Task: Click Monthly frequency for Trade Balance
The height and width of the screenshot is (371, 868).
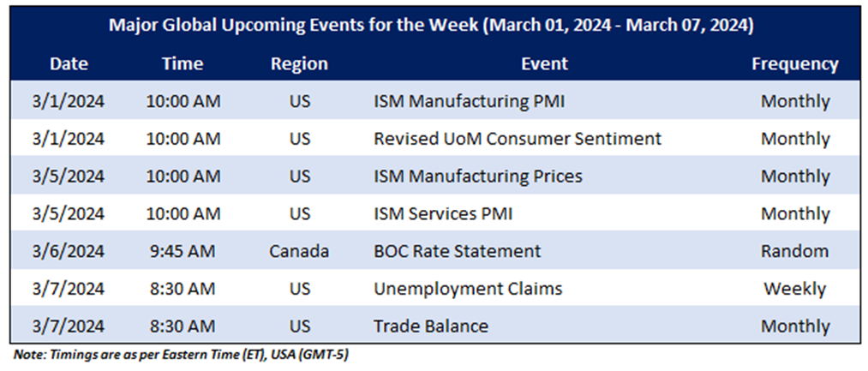Action: [794, 326]
